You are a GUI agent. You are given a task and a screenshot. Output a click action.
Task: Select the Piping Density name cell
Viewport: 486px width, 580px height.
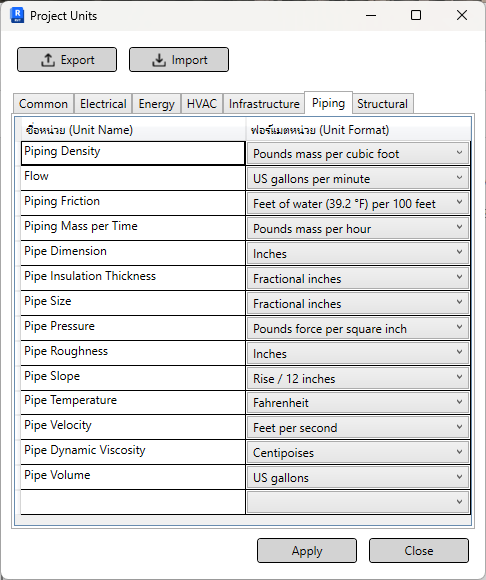(133, 153)
